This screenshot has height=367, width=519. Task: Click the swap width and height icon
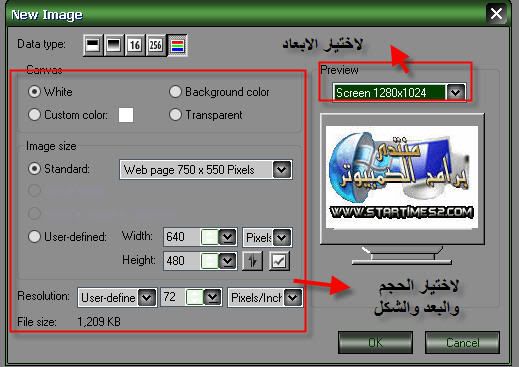(252, 261)
